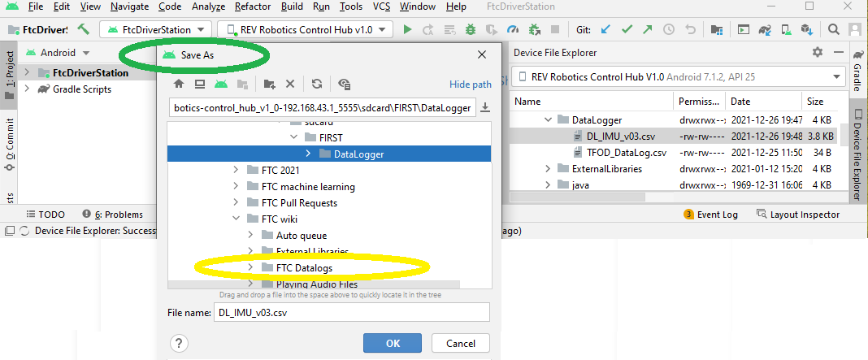Click the Desktop directory icon in Save As
868x360 pixels.
pyautogui.click(x=199, y=85)
